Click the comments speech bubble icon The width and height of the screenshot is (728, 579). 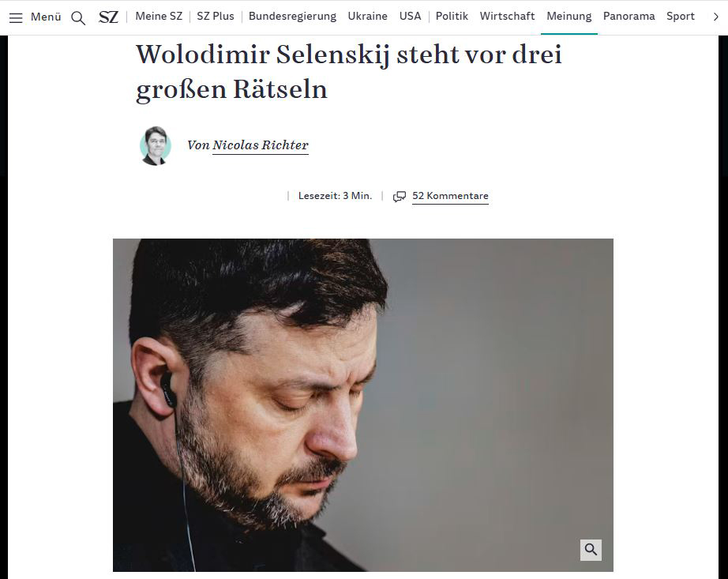point(400,197)
